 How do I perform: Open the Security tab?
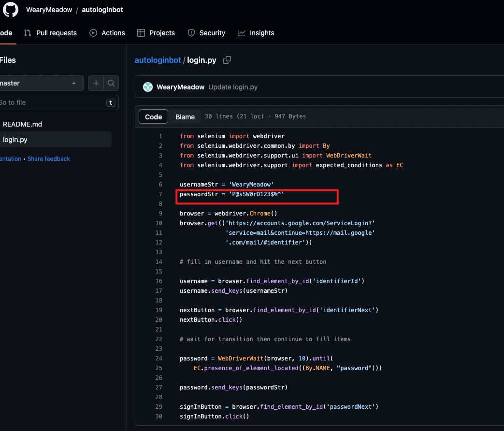click(207, 33)
